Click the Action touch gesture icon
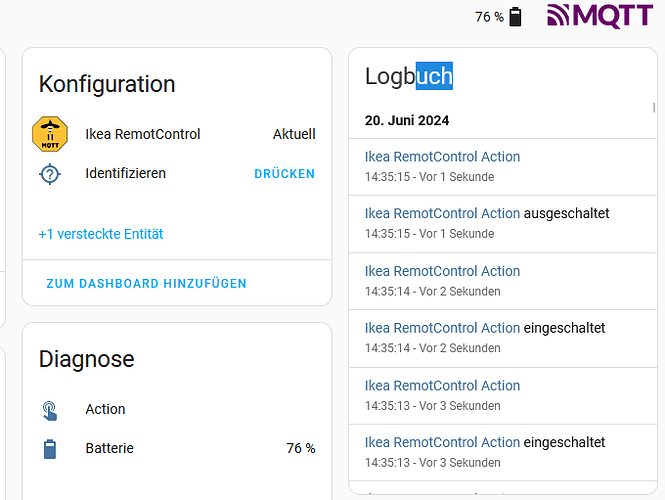The width and height of the screenshot is (665, 500). click(x=50, y=411)
